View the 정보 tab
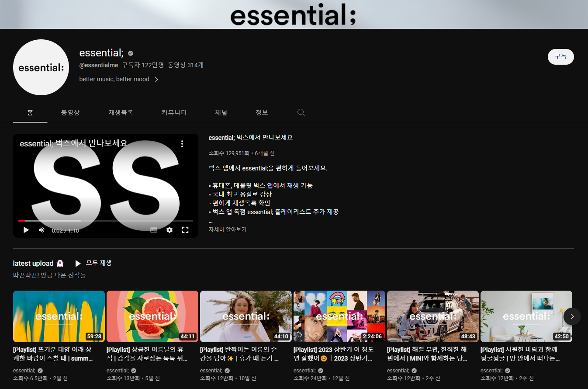Screen dimensions: 588x389 pos(262,113)
